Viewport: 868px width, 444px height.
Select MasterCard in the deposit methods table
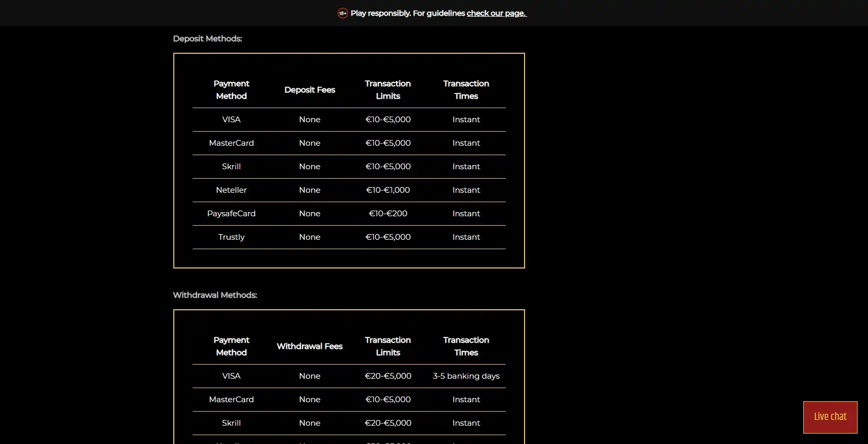[231, 143]
